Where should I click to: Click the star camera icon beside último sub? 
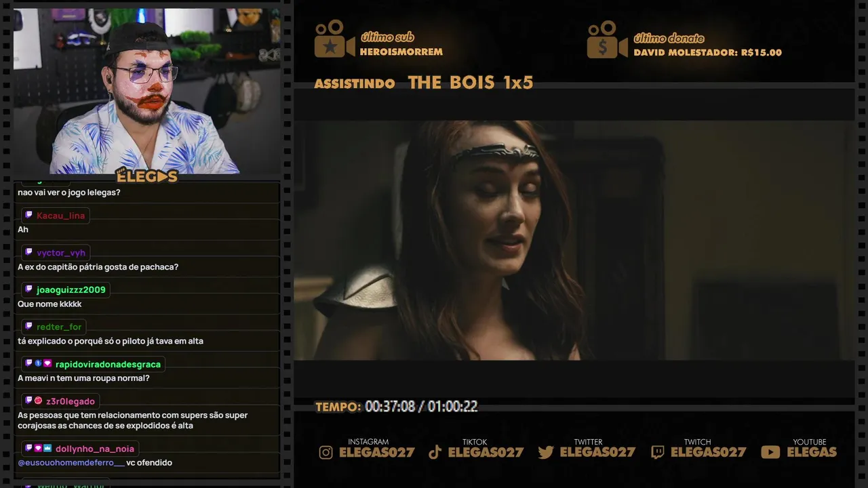334,39
